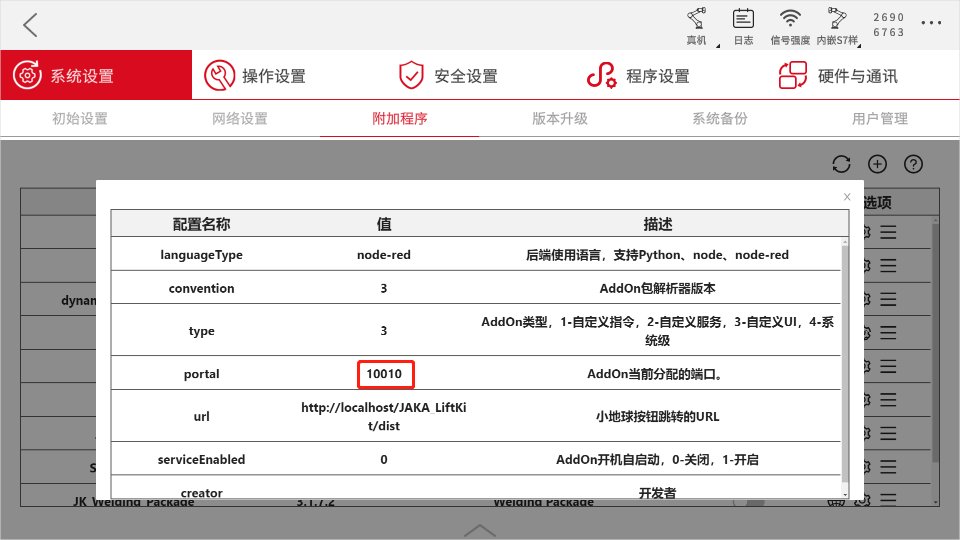The height and width of the screenshot is (540, 960).
Task: Check the 信号强度 wifi signal icon
Action: pos(790,27)
